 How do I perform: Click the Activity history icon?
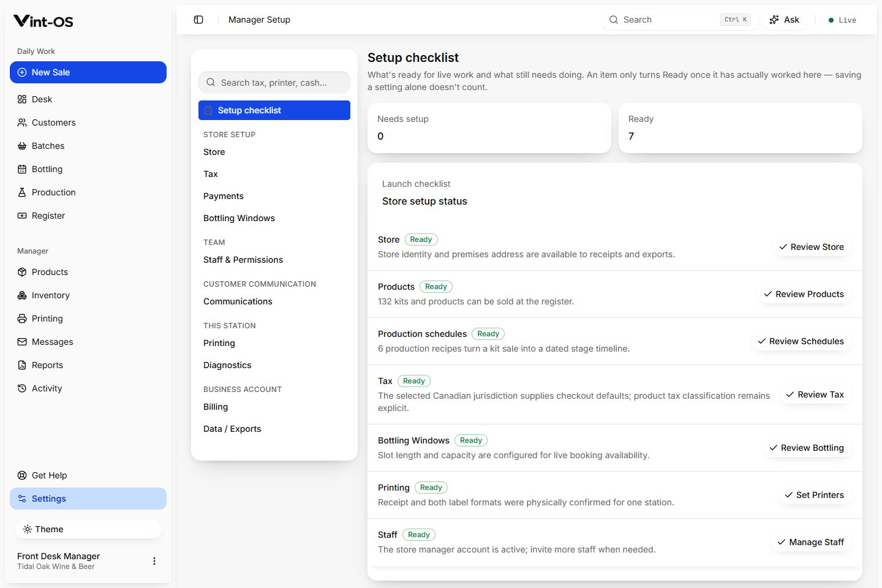[22, 388]
